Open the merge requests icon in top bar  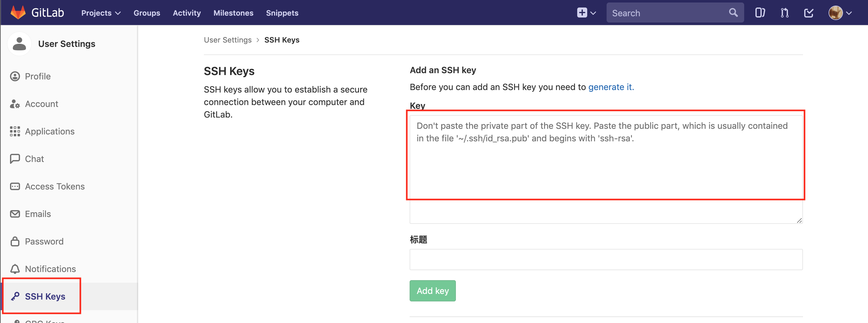pyautogui.click(x=784, y=13)
